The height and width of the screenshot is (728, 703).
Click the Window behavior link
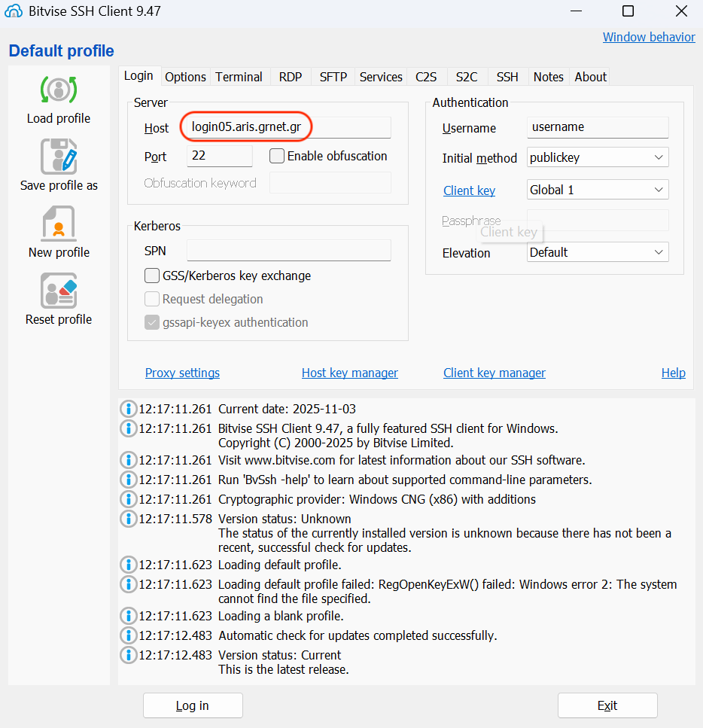click(648, 37)
